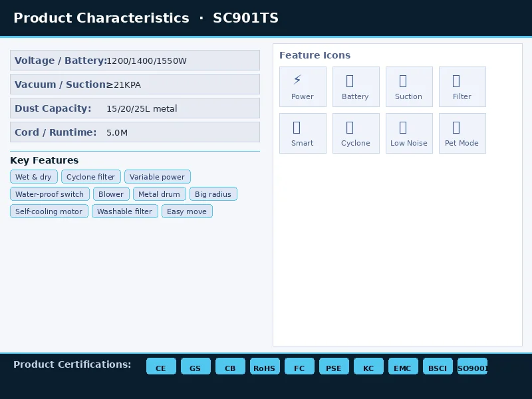Select the Pet Mode feature icon
This screenshot has width=532, height=399.
(462, 134)
